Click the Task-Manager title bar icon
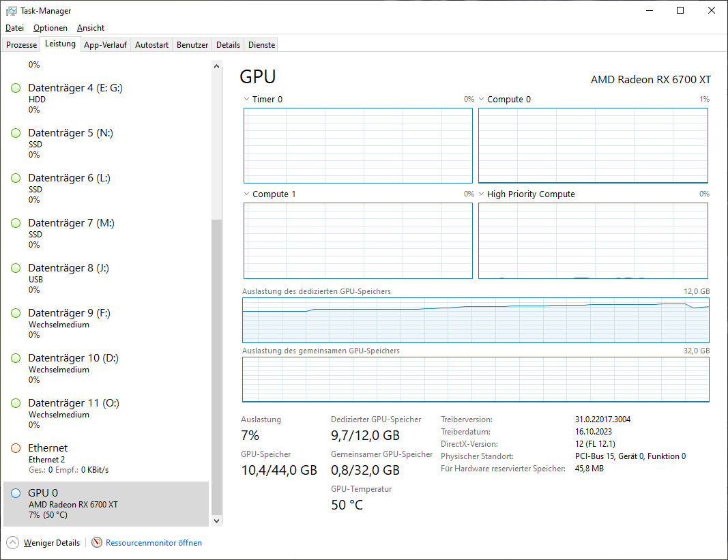This screenshot has height=560, width=728. (11, 10)
